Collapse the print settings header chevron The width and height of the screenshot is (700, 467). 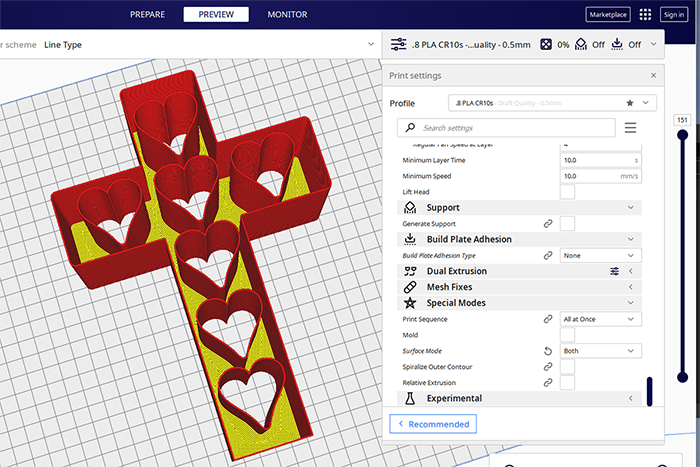coord(654,44)
